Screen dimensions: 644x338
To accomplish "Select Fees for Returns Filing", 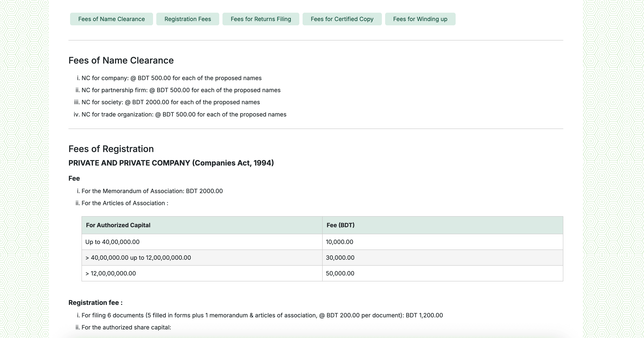I will click(261, 19).
